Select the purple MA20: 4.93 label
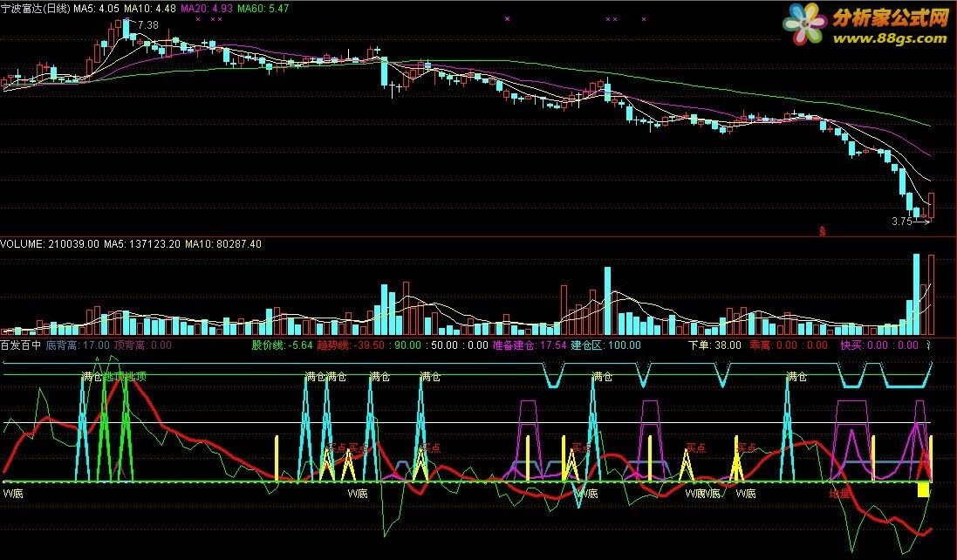 206,9
